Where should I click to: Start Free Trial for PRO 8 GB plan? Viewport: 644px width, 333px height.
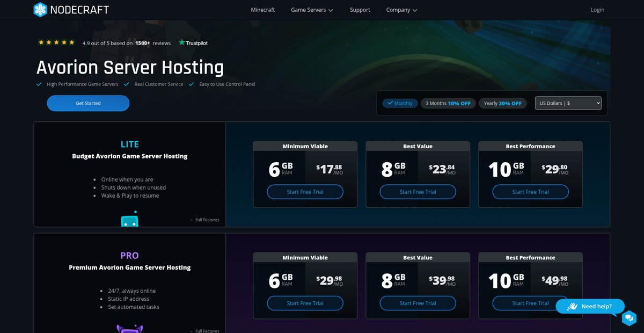pos(418,303)
